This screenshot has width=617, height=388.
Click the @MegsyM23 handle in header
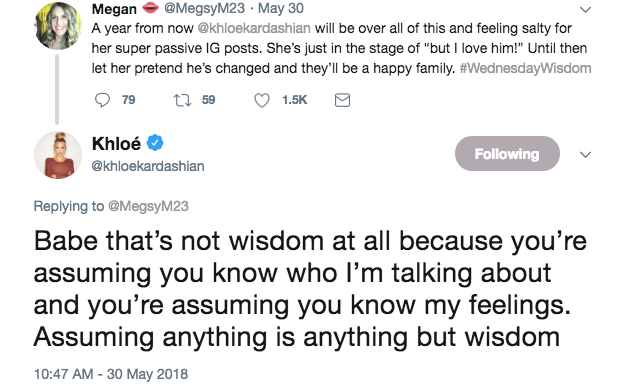tap(204, 8)
